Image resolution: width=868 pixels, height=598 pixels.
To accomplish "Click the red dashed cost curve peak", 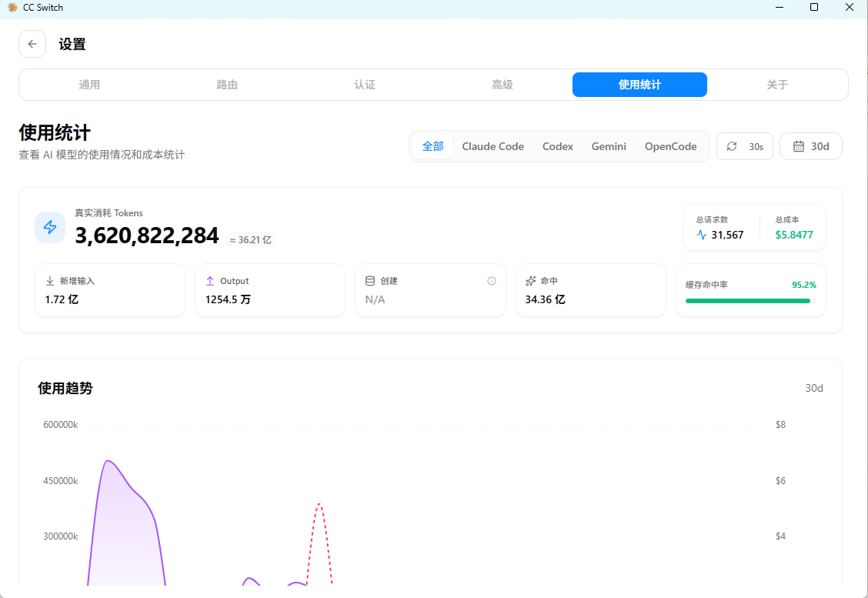I will point(319,504).
